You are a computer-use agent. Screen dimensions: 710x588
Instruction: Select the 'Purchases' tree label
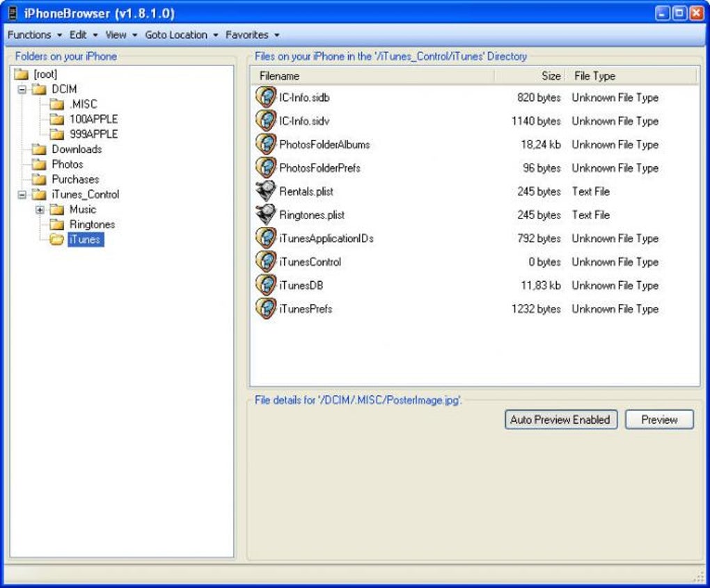click(75, 180)
